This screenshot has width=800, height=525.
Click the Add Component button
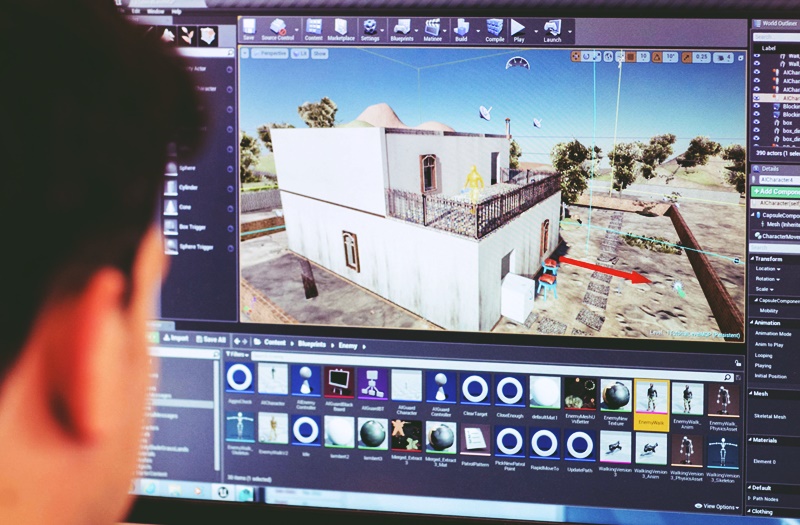point(776,191)
